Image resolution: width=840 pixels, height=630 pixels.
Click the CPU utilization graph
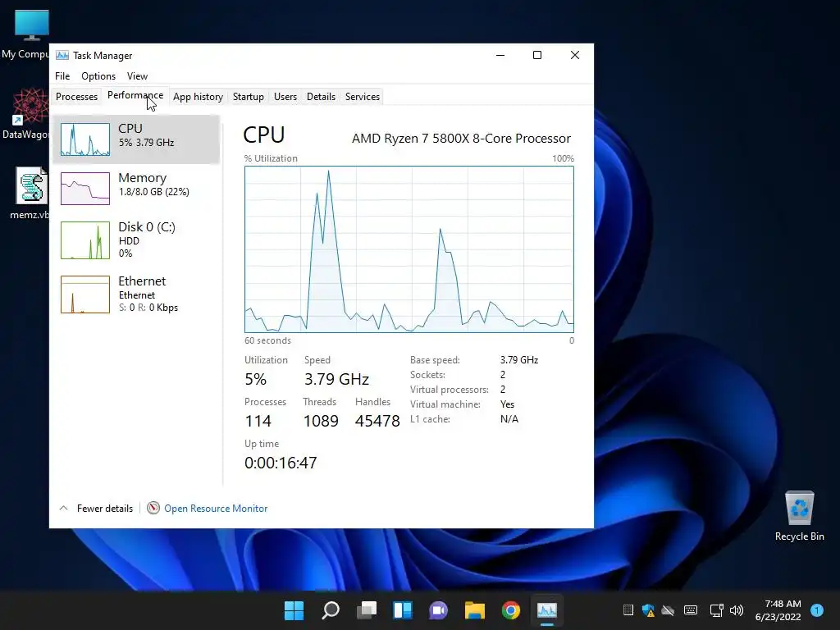click(x=409, y=249)
